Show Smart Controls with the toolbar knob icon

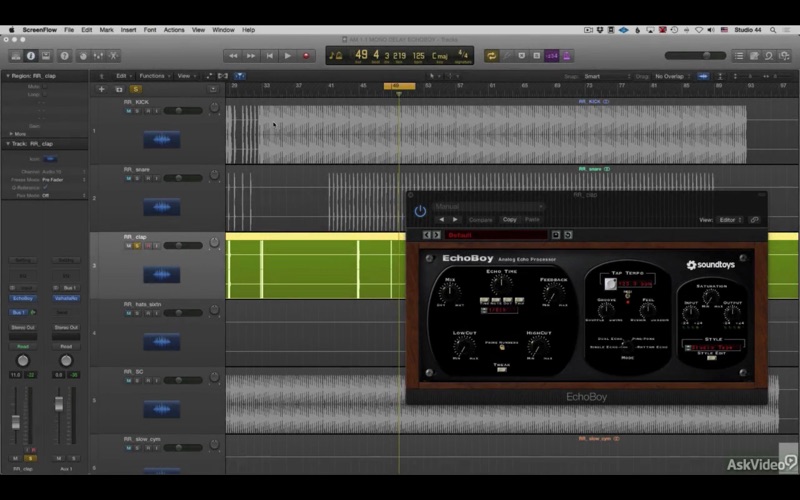coord(83,56)
